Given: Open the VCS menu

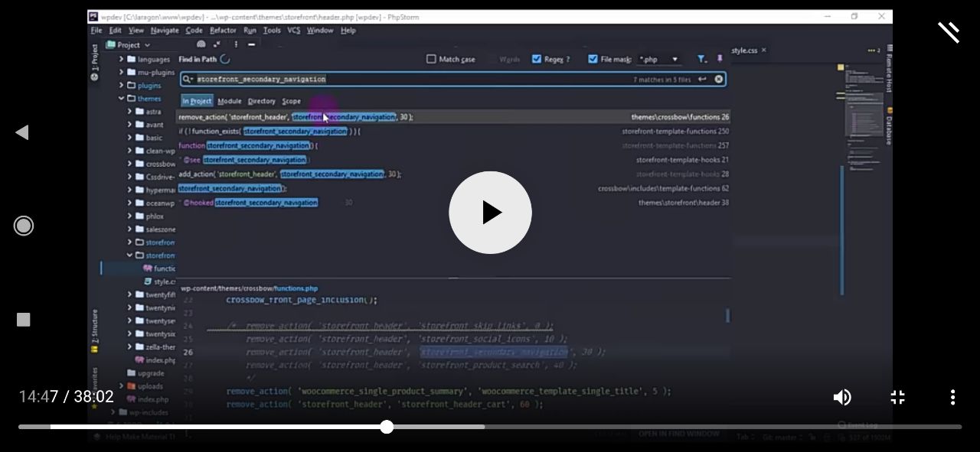Looking at the screenshot, I should point(294,31).
